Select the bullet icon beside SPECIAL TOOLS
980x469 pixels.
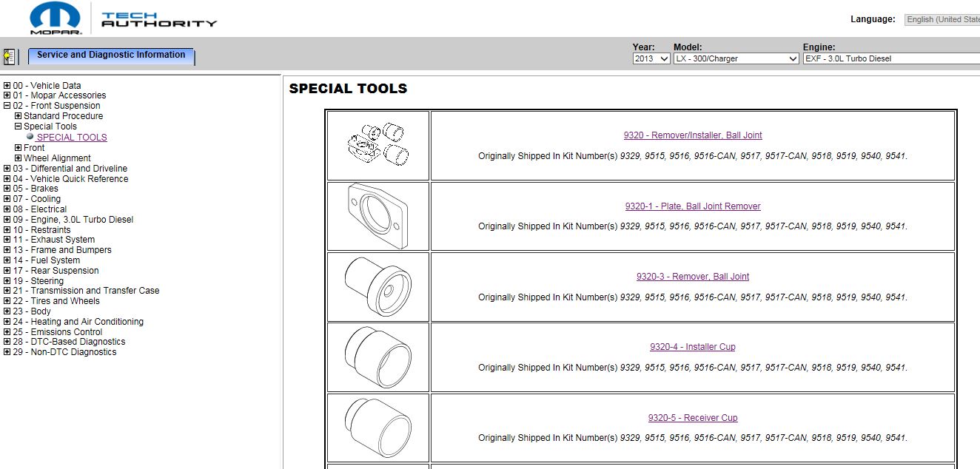tap(30, 137)
